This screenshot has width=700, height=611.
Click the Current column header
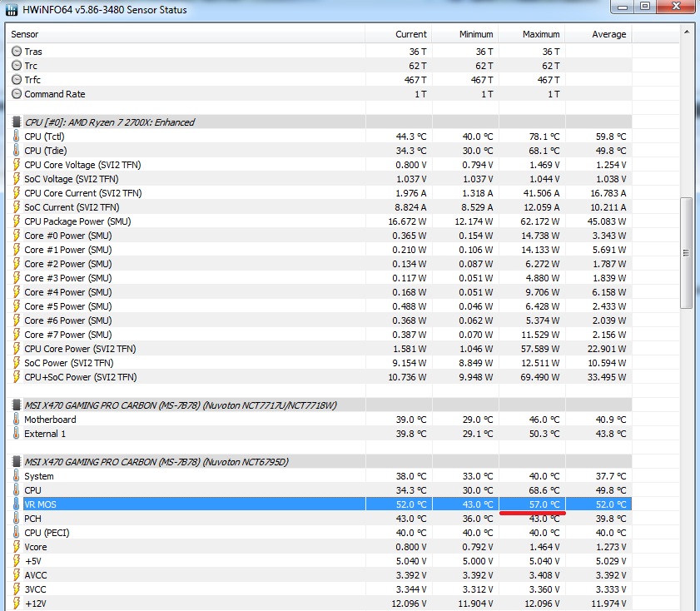click(x=398, y=34)
